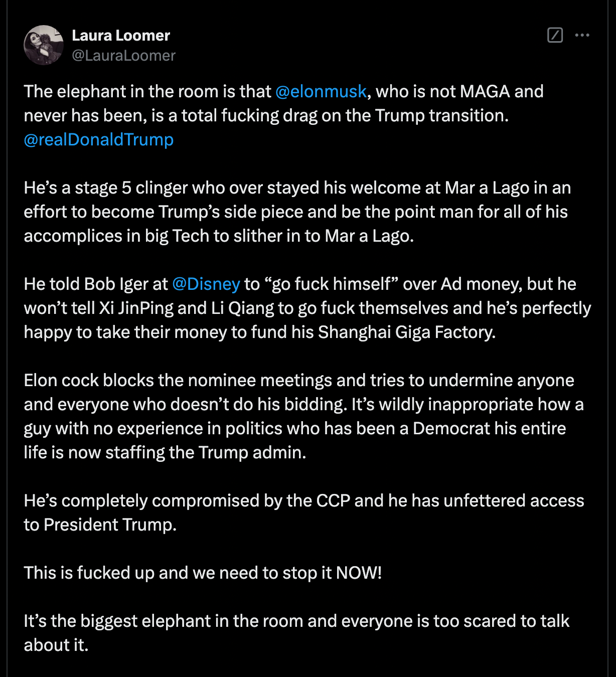616x677 pixels.
Task: Open the three-dot more options menu
Action: coord(582,35)
